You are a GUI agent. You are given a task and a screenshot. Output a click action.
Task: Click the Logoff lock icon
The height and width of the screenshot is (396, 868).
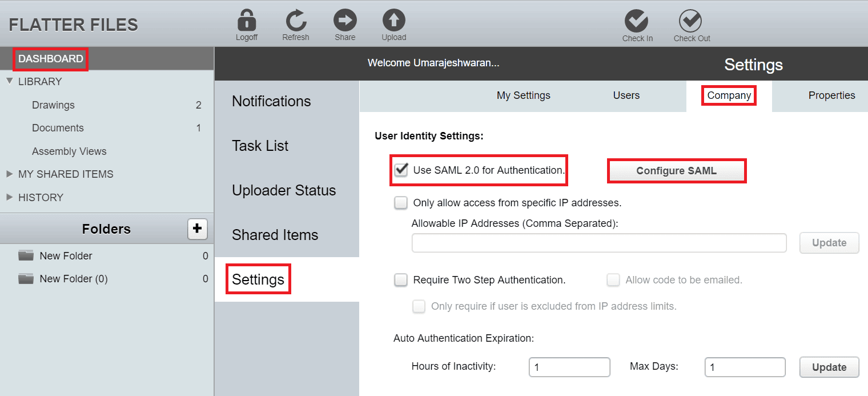(246, 19)
